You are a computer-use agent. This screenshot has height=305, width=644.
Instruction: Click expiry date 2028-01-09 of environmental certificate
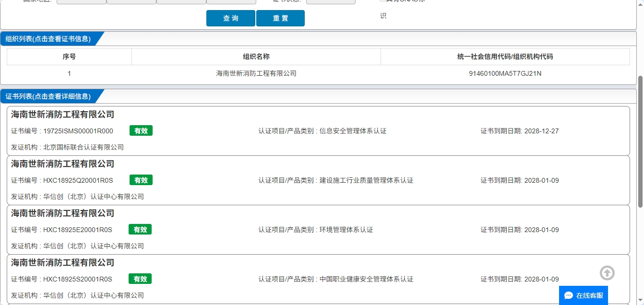[x=542, y=230]
